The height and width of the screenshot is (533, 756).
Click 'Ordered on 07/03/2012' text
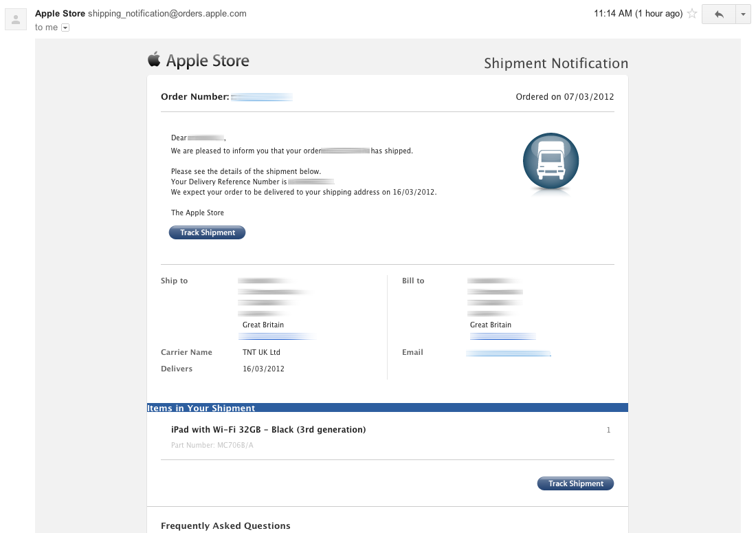coord(564,96)
